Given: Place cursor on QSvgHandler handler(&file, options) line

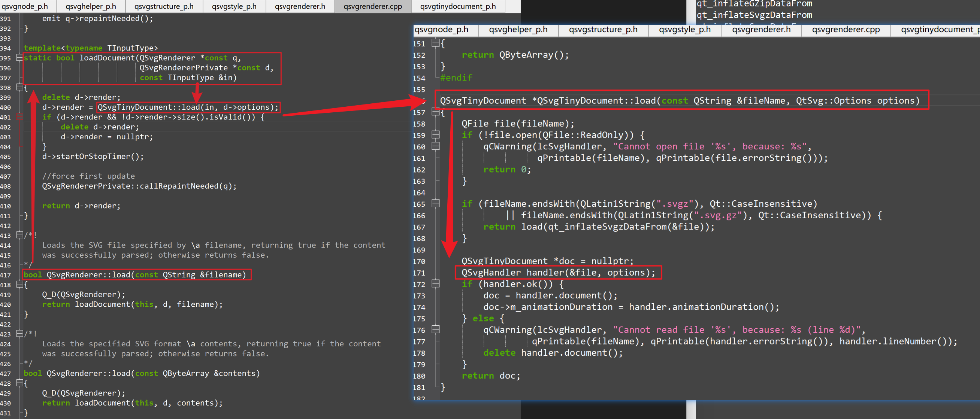Looking at the screenshot, I should click(x=558, y=273).
